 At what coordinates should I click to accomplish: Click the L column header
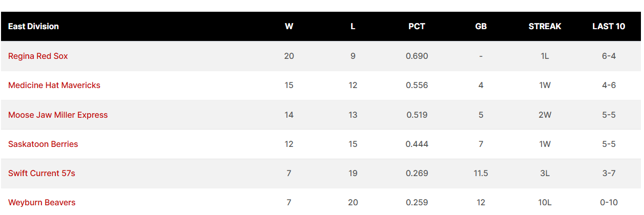(352, 26)
